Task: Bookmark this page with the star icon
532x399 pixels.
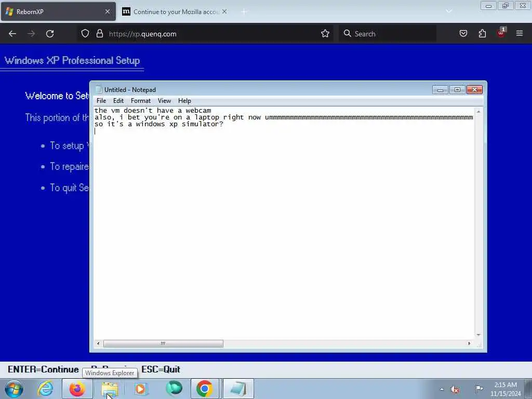Action: [x=325, y=34]
